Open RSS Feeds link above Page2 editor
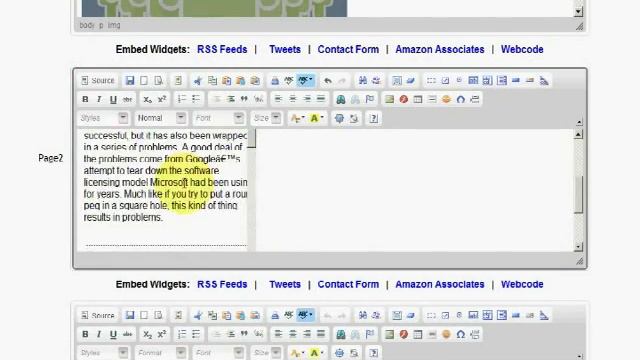Screen dimensions: 640x360 tap(222, 49)
